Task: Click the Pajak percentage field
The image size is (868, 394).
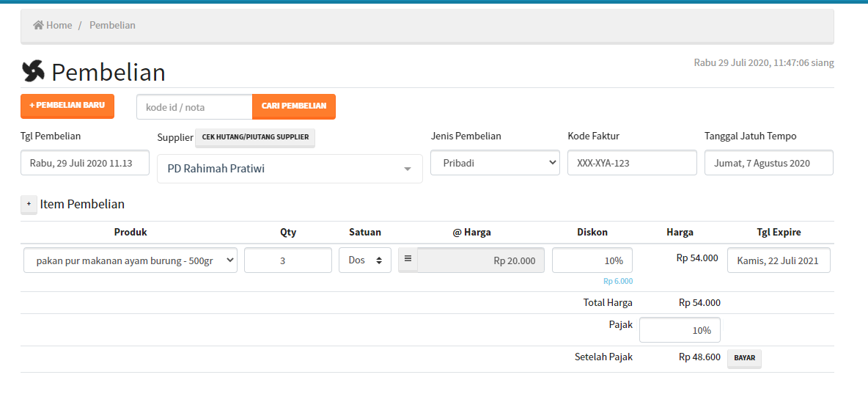Action: point(680,330)
